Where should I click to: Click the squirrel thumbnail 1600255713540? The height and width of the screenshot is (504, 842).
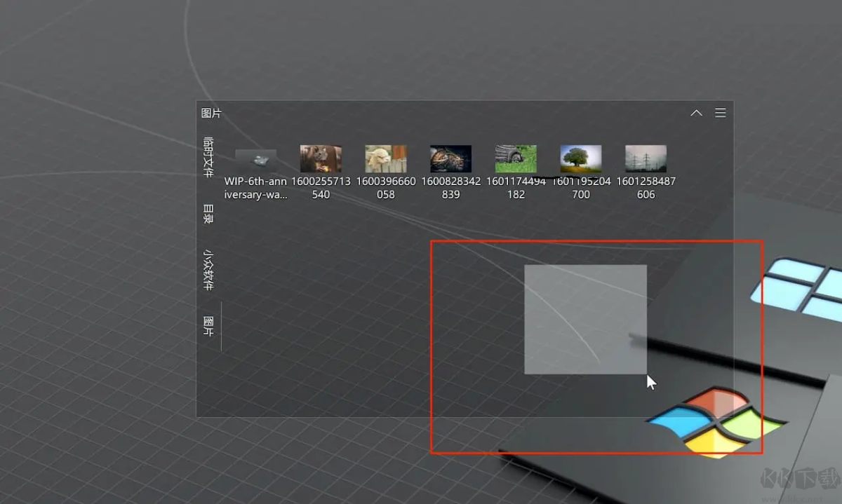click(321, 159)
